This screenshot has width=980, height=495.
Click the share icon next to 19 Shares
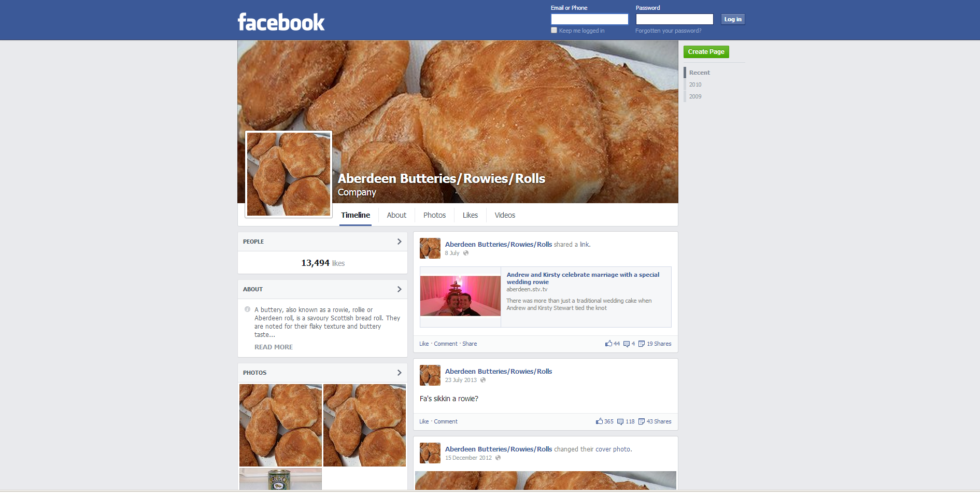pos(642,344)
